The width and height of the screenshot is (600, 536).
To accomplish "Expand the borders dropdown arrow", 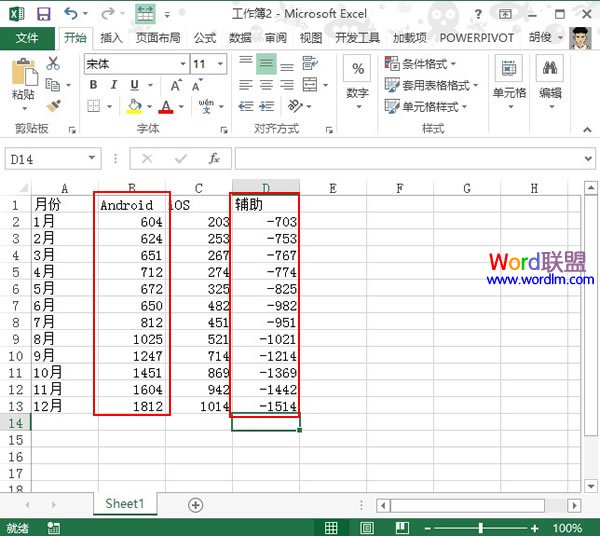I will tap(109, 106).
